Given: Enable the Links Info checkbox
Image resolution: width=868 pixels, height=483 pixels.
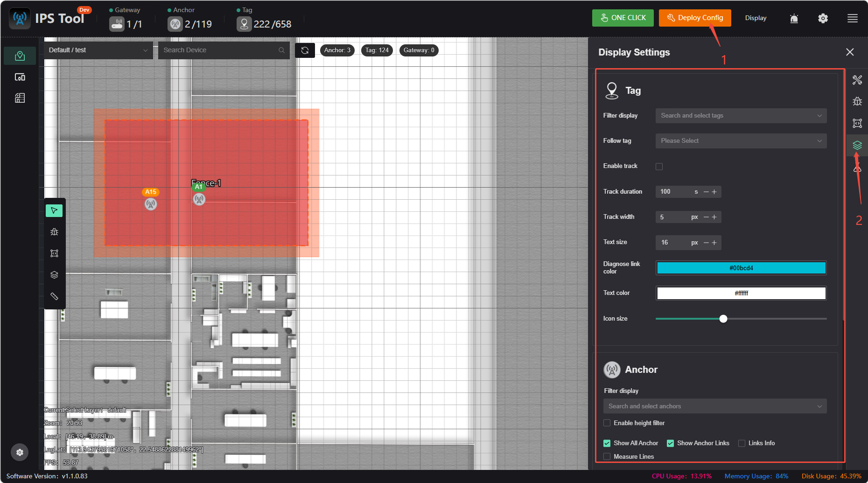Looking at the screenshot, I should [742, 443].
